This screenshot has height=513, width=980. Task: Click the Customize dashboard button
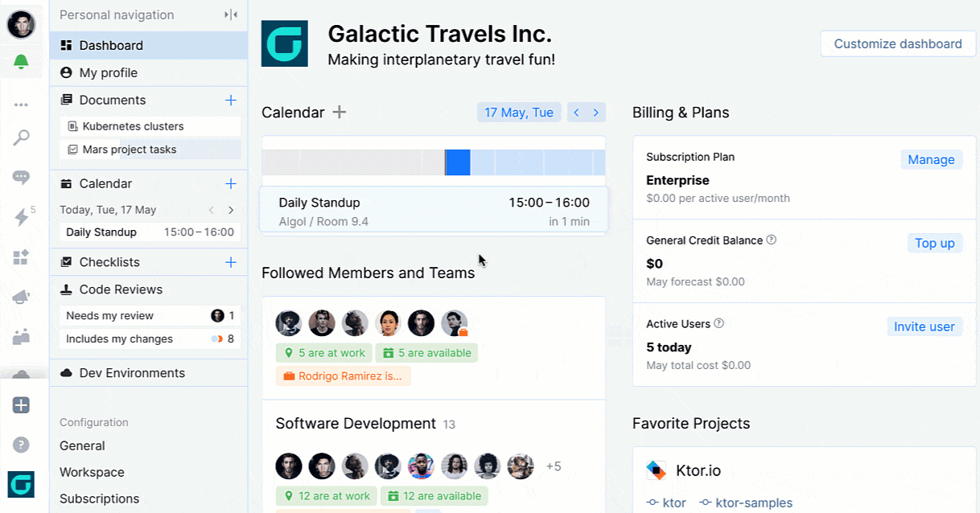898,44
